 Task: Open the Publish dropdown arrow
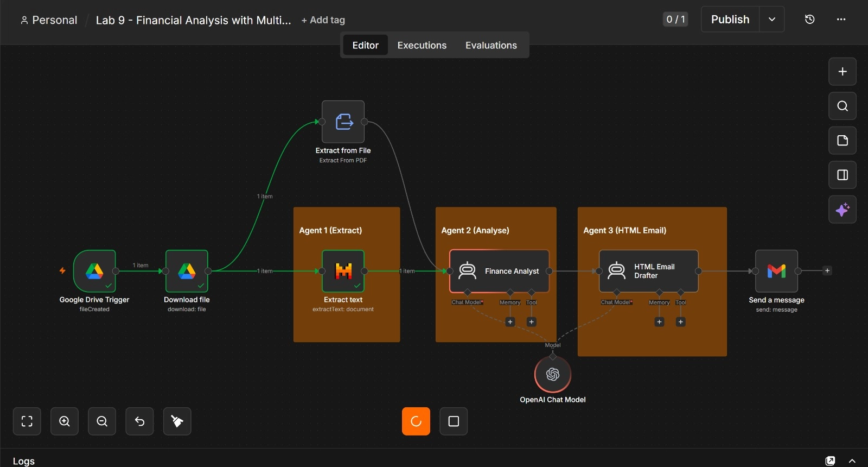[772, 20]
